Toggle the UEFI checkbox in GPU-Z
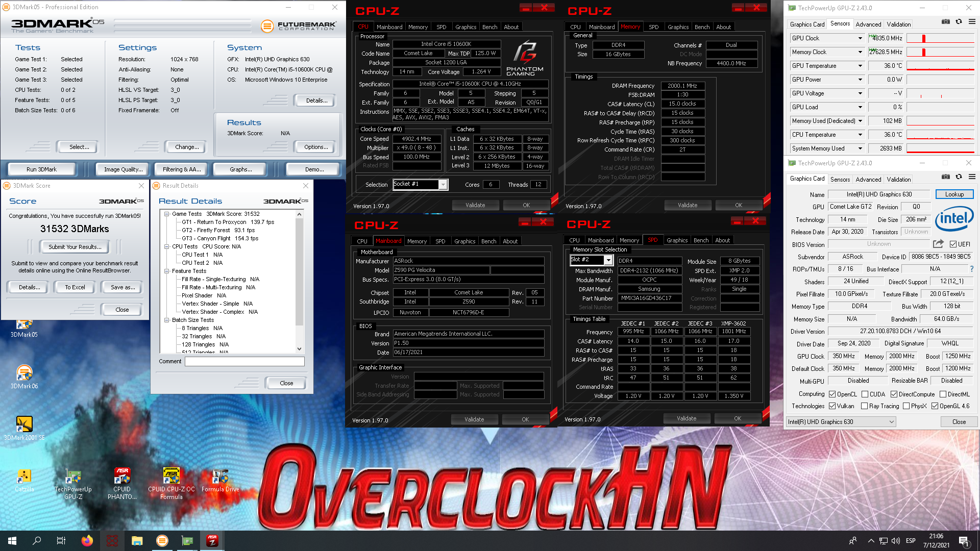The image size is (980, 551). (x=953, y=244)
